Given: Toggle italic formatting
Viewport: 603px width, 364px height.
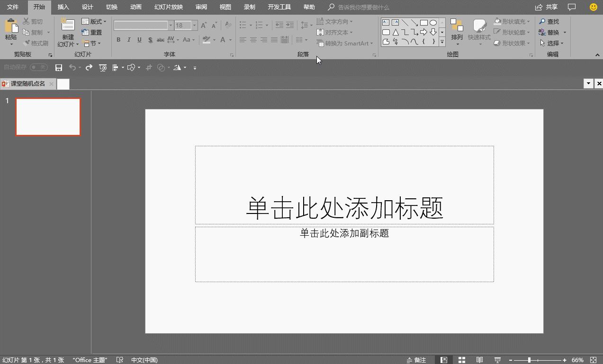Looking at the screenshot, I should [128, 40].
